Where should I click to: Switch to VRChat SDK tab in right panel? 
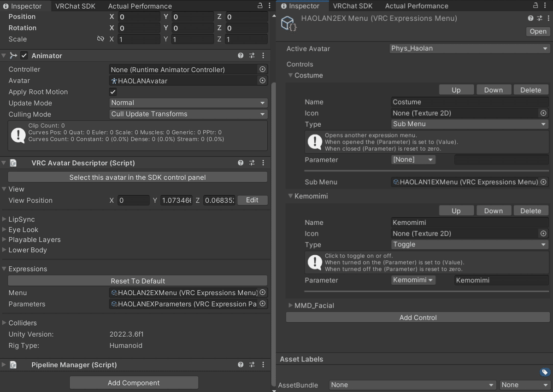[353, 6]
